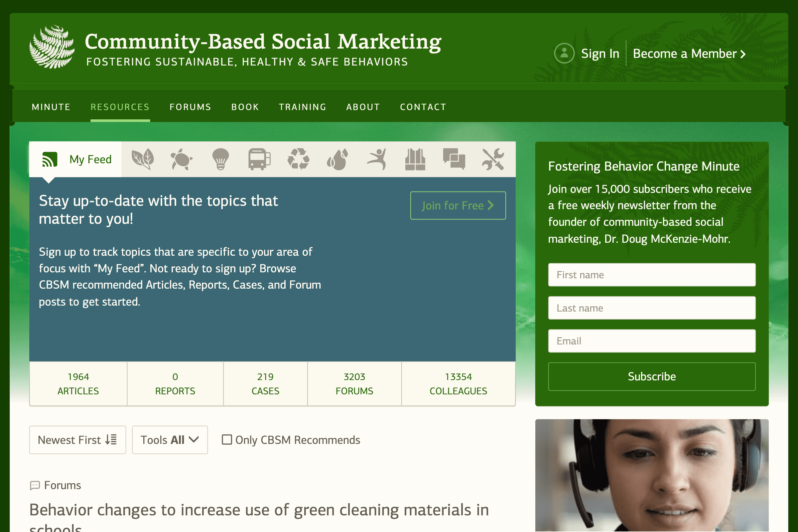Open the recycling topic filter

(298, 159)
